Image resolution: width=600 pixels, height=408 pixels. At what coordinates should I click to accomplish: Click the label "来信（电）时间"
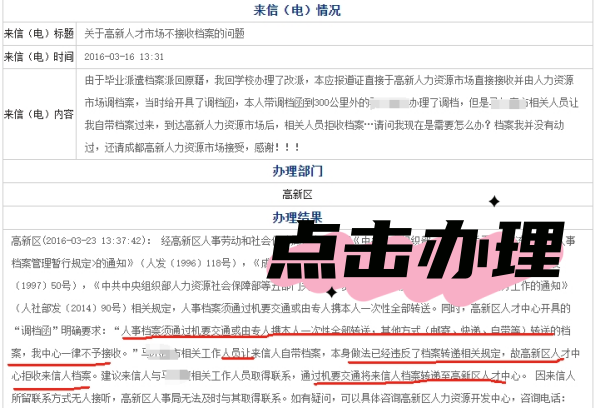tap(39, 57)
